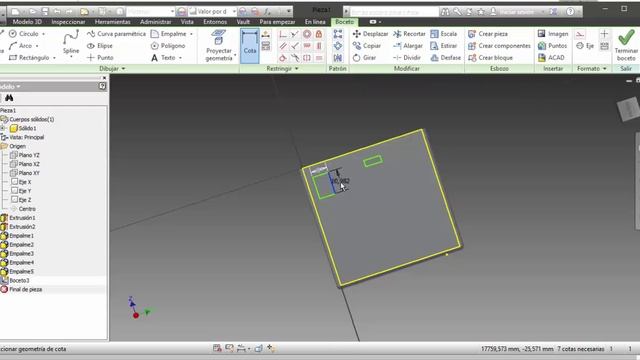Screen dimensions: 640x360
Task: Click the Escala tool
Action: pyautogui.click(x=444, y=34)
